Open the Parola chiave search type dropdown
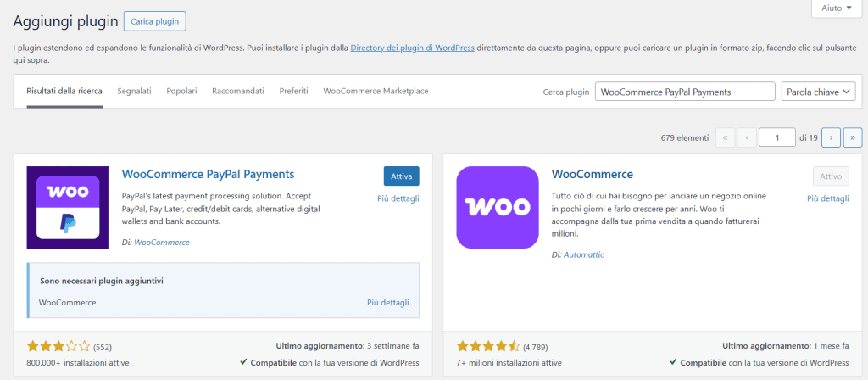 (818, 92)
